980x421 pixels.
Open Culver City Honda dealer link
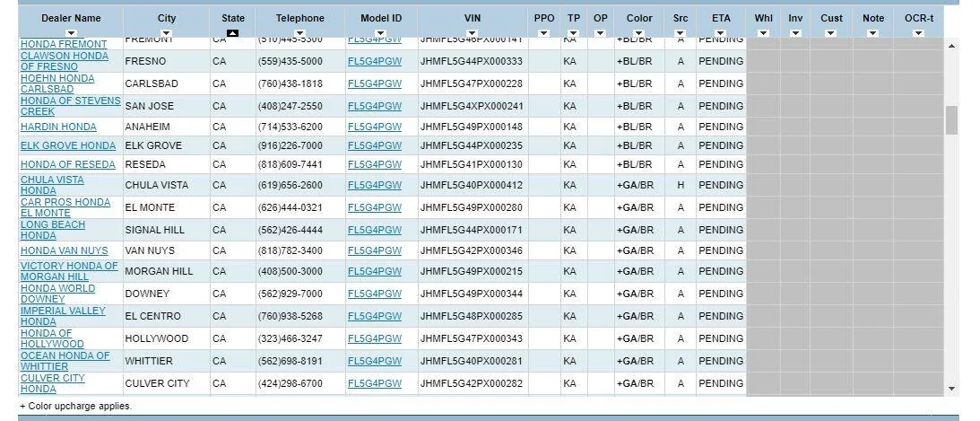point(53,384)
